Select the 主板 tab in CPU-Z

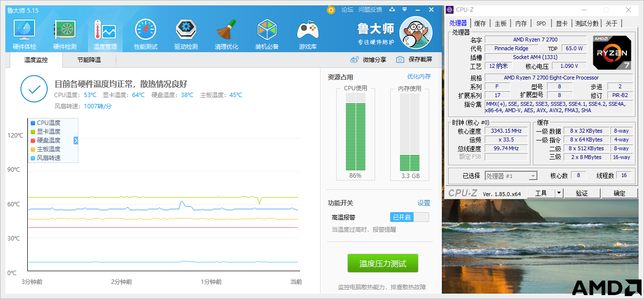[x=500, y=23]
